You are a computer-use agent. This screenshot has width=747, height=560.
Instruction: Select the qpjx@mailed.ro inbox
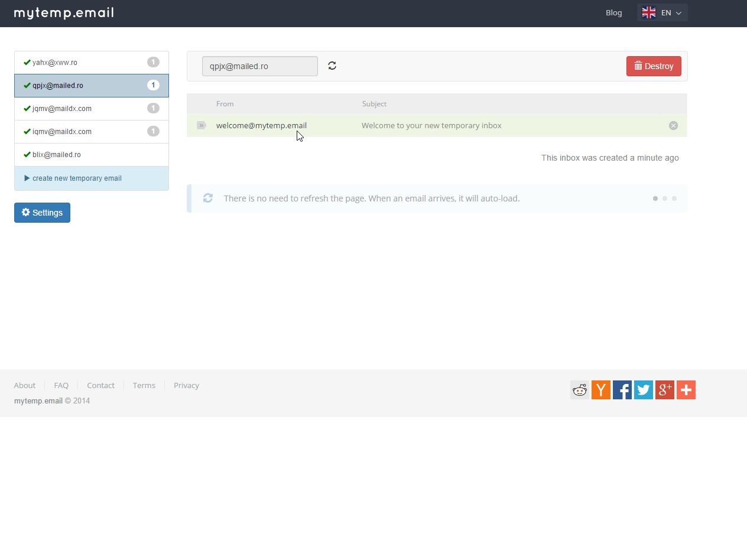pos(92,86)
